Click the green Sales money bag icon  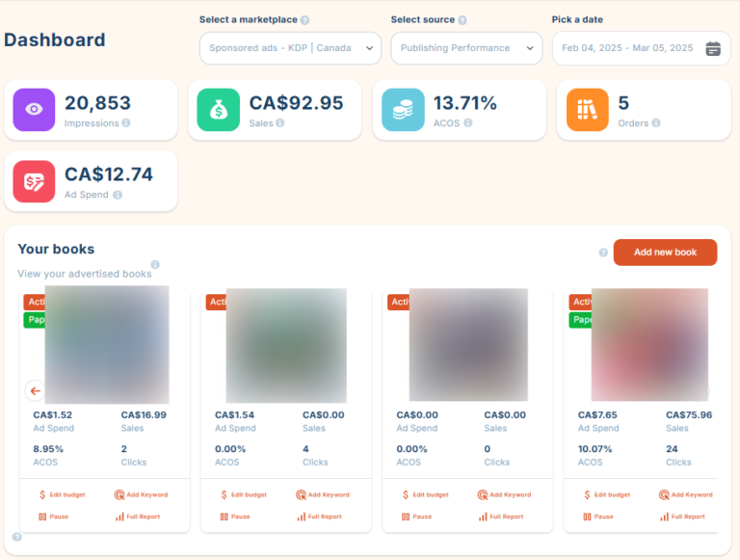(x=218, y=110)
